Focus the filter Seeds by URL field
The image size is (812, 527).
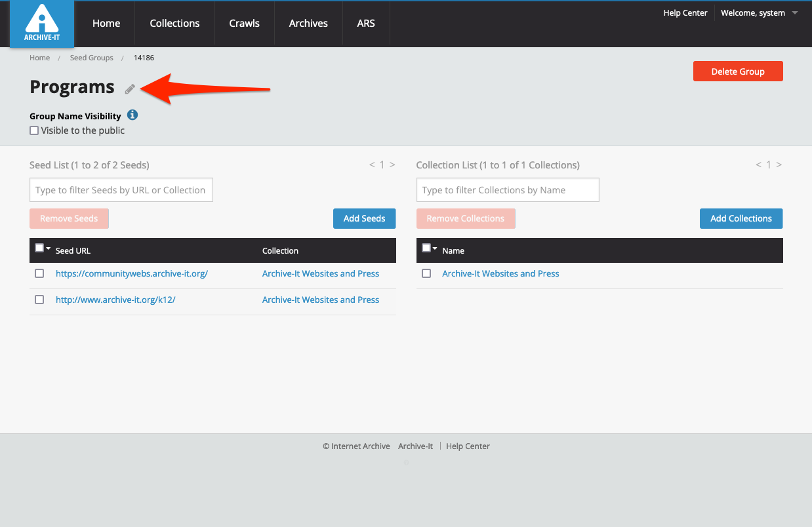coord(121,190)
